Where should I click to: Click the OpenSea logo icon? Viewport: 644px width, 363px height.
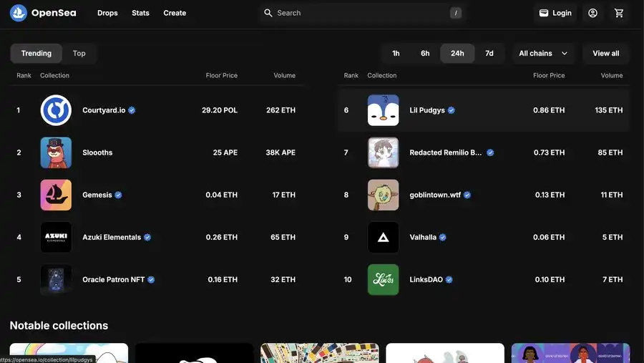point(19,13)
